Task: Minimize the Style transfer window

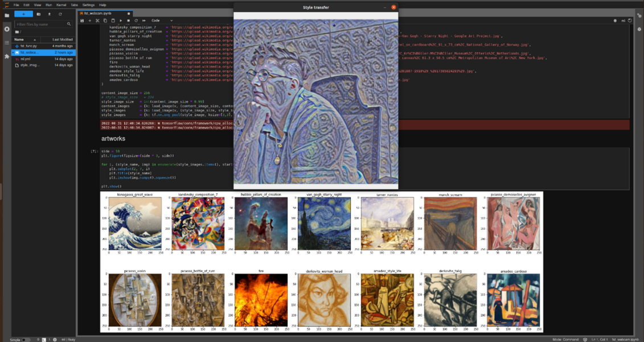Action: [x=385, y=7]
